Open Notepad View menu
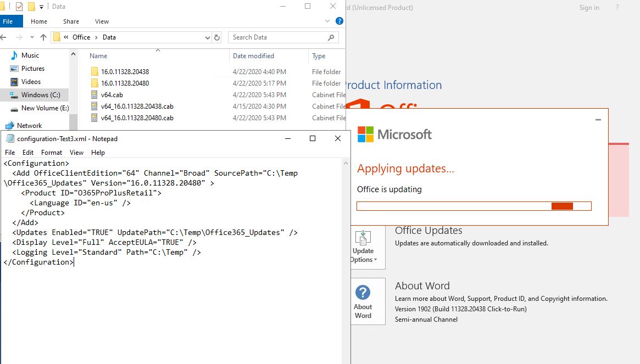Viewport: 640px width, 364px height. 77,153
